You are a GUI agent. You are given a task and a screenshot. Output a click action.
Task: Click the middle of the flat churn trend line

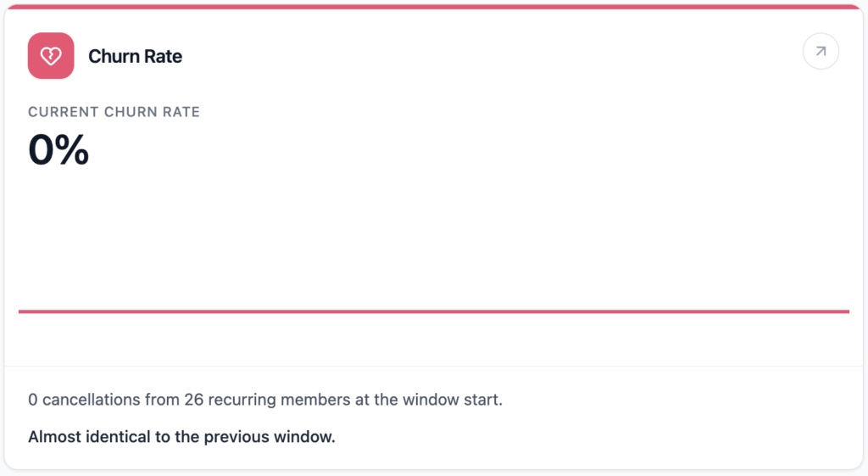(x=434, y=311)
